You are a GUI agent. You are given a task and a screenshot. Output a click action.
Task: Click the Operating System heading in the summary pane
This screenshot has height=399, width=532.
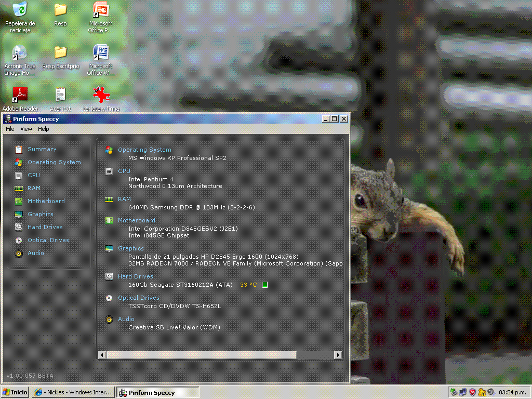[144, 150]
